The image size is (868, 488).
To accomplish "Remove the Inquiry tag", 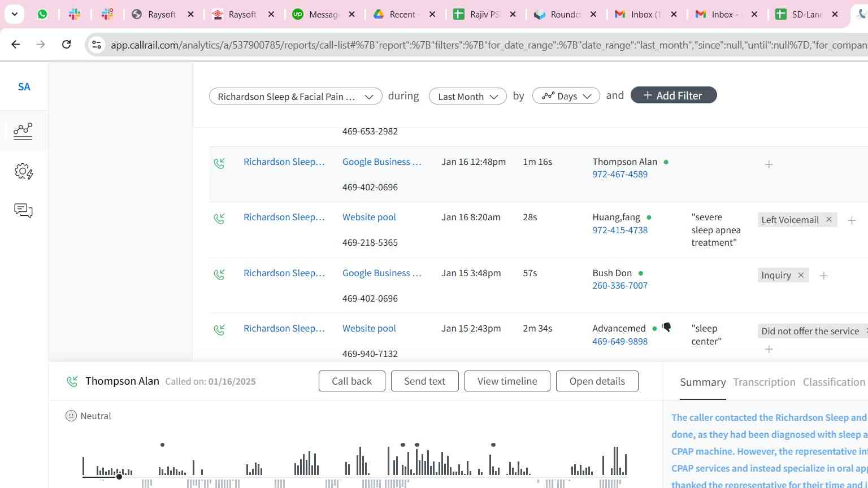I will pyautogui.click(x=801, y=275).
